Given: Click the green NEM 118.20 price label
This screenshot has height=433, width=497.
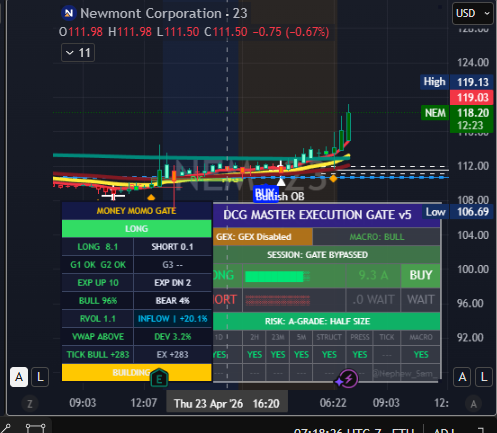Looking at the screenshot, I should click(457, 113).
